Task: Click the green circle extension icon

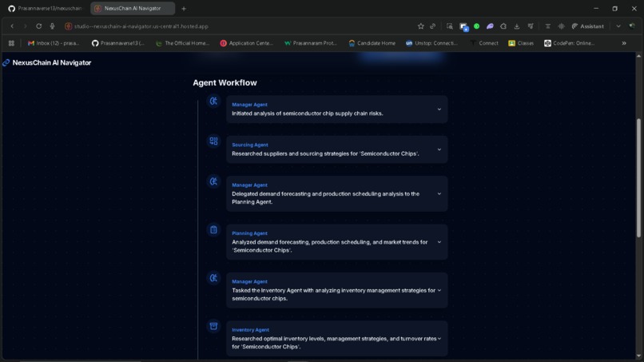Action: (476, 26)
